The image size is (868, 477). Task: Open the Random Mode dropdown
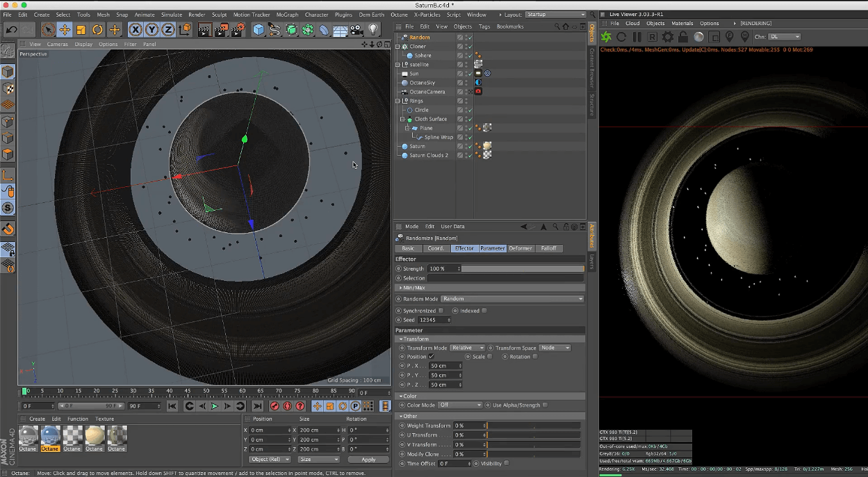pos(512,299)
